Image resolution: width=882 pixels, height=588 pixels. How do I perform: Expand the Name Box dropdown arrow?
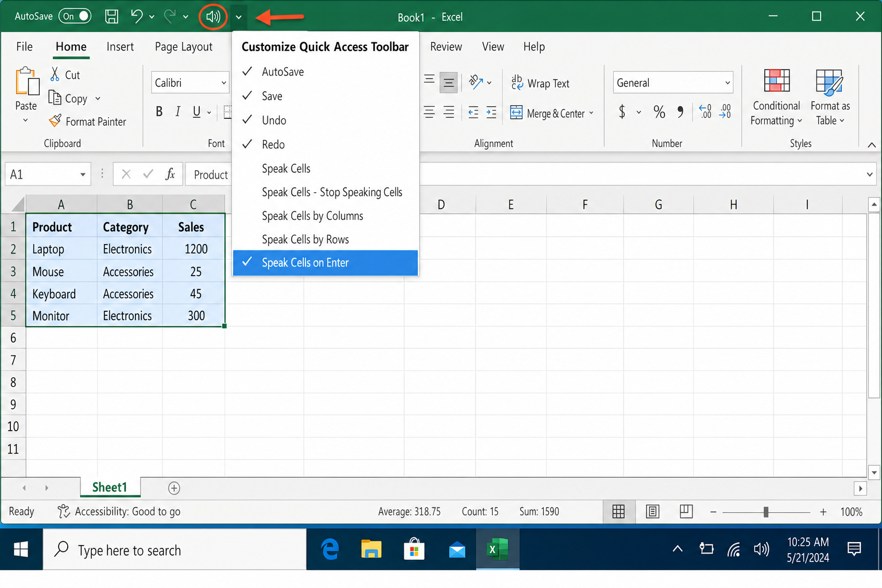pyautogui.click(x=83, y=175)
